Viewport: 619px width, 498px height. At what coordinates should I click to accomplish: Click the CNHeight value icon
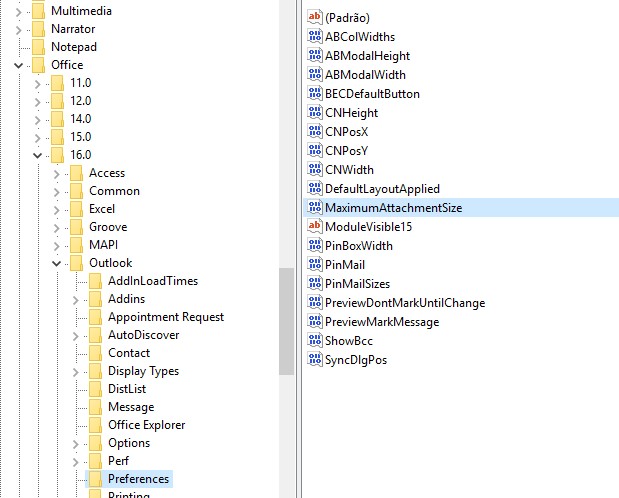click(x=315, y=113)
